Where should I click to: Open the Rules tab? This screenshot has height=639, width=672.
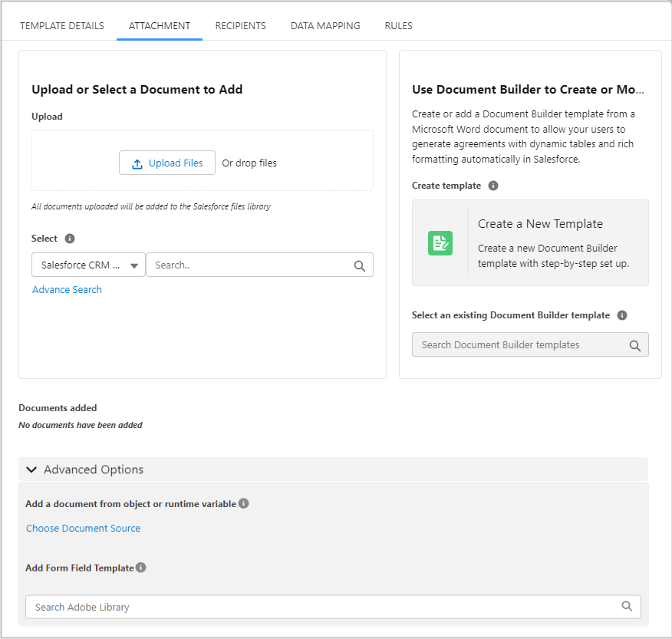coord(398,25)
